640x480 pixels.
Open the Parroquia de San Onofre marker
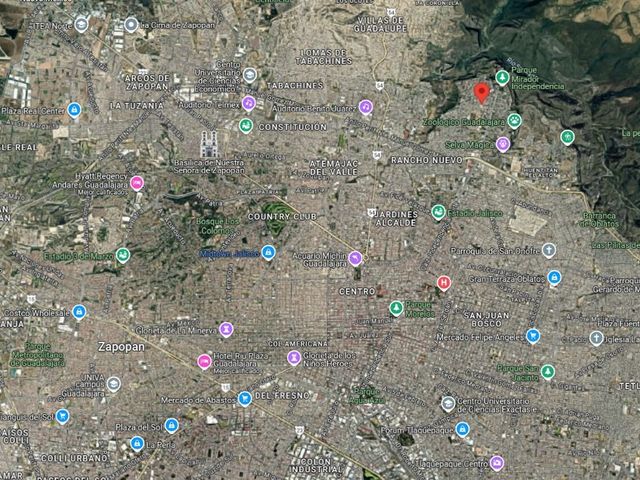549,250
